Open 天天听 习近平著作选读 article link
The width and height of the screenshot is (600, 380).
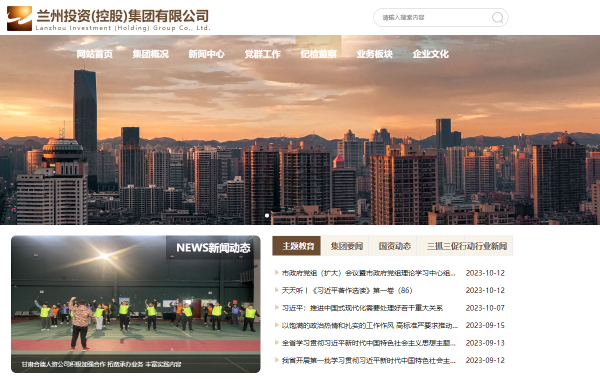click(x=347, y=290)
